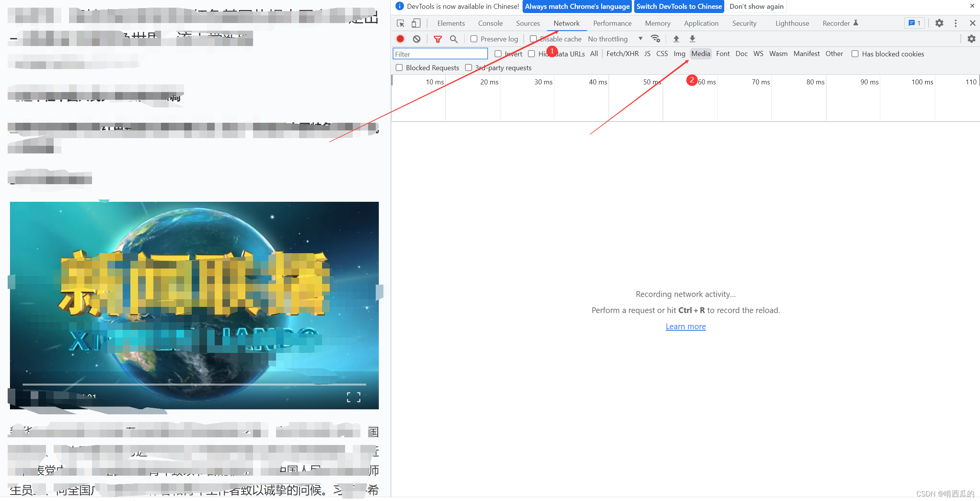
Task: Open the network conditions wifi icon
Action: (655, 39)
